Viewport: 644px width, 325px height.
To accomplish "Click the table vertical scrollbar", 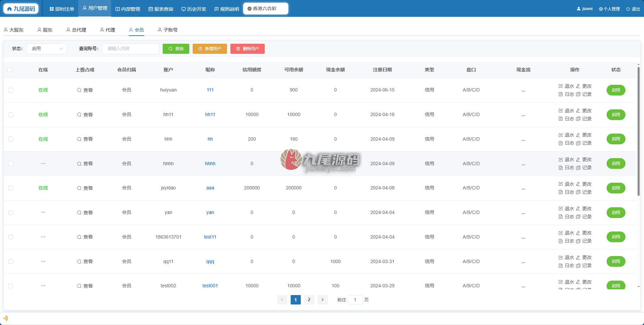I will [638, 131].
